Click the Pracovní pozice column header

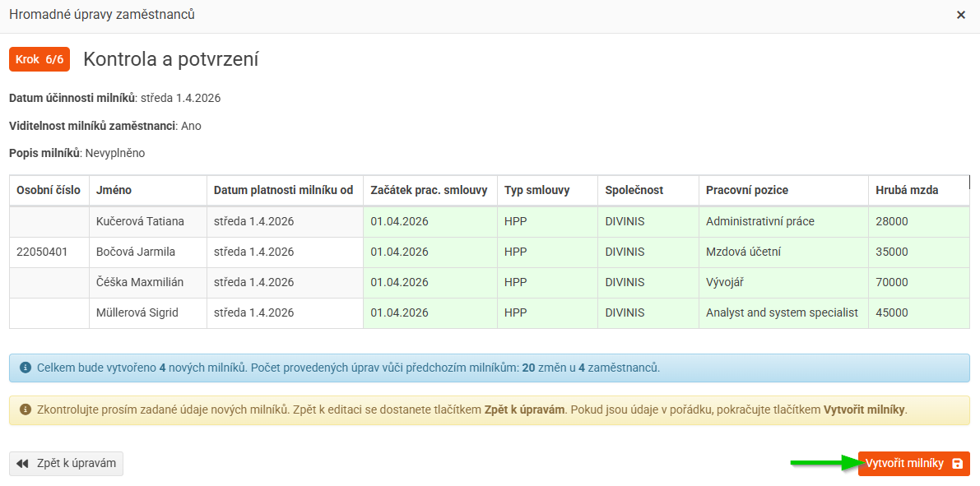[x=746, y=190]
